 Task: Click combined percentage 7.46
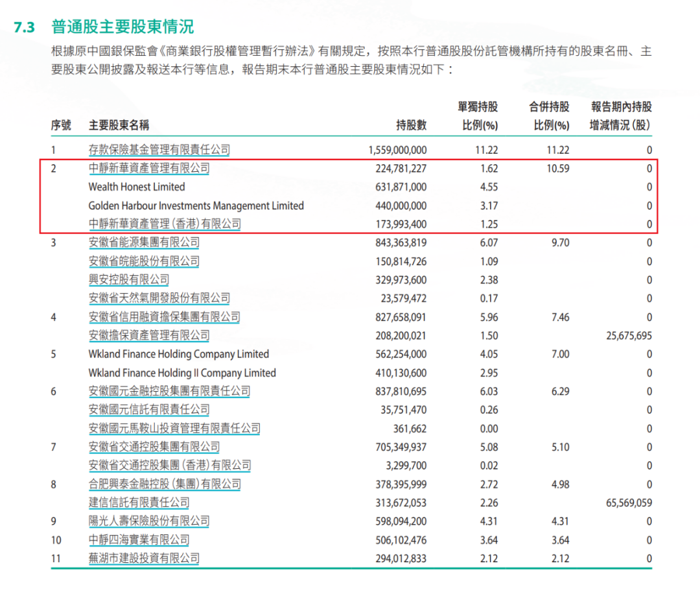pyautogui.click(x=560, y=317)
